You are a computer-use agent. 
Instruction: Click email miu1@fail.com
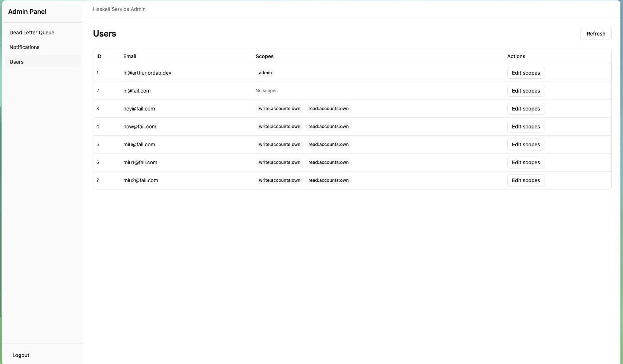click(x=140, y=162)
